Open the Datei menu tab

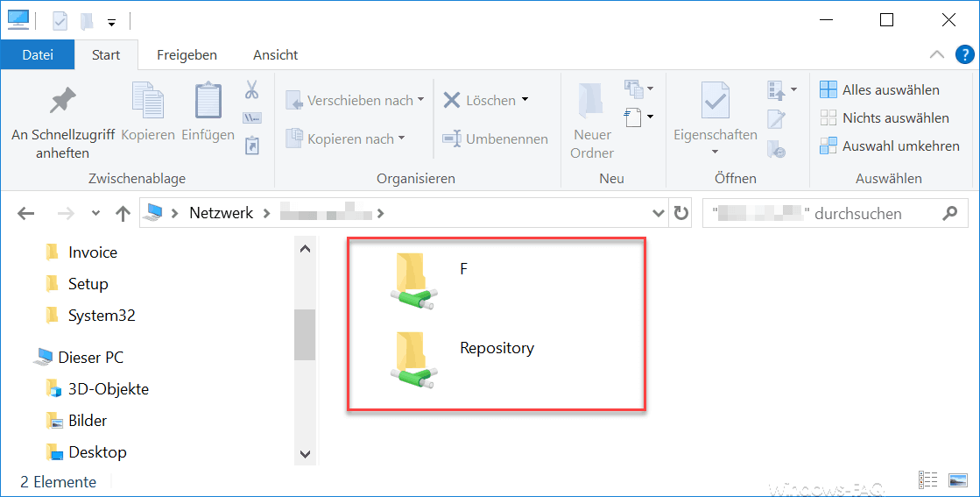click(x=38, y=54)
